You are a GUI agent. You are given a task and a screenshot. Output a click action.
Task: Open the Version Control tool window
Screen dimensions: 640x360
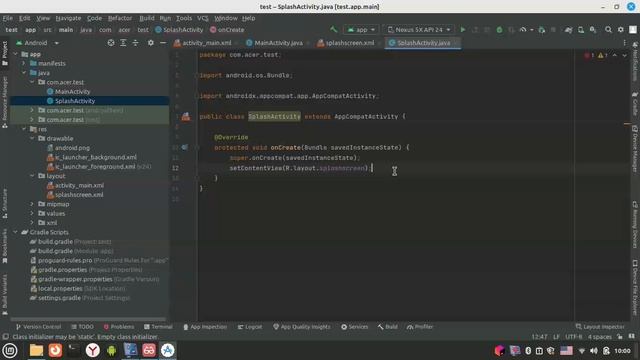pos(38,327)
